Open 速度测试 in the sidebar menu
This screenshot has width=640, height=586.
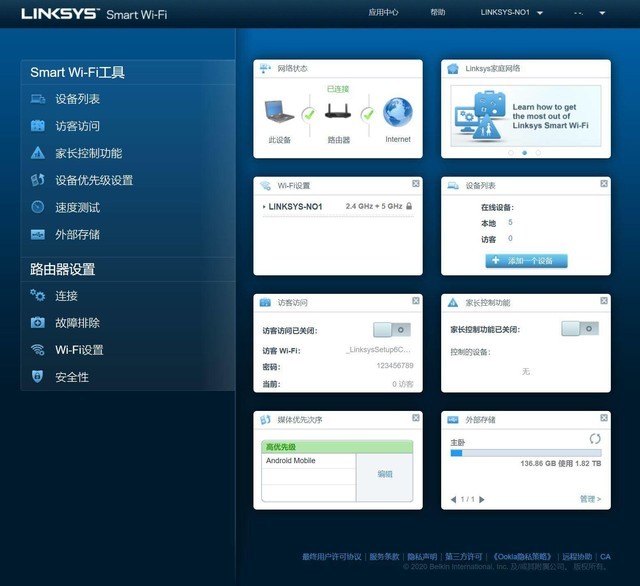(x=78, y=207)
